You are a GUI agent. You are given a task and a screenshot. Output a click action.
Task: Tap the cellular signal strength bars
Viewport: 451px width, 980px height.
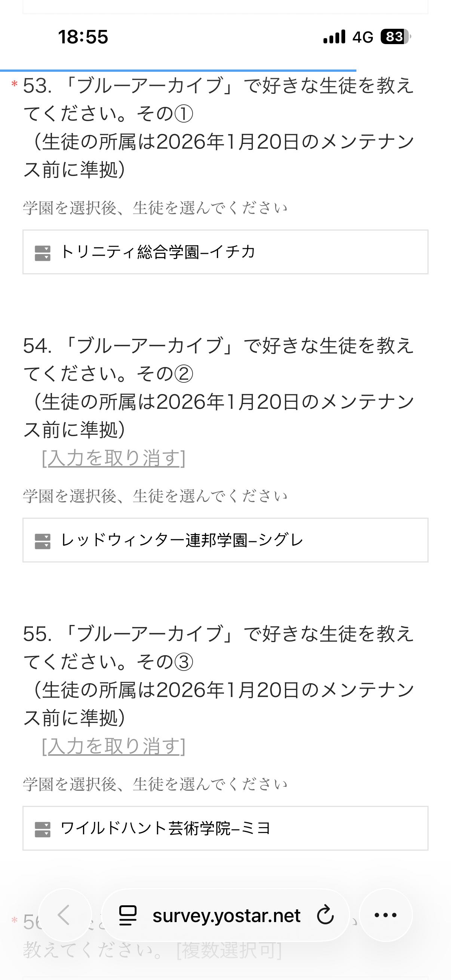(334, 37)
